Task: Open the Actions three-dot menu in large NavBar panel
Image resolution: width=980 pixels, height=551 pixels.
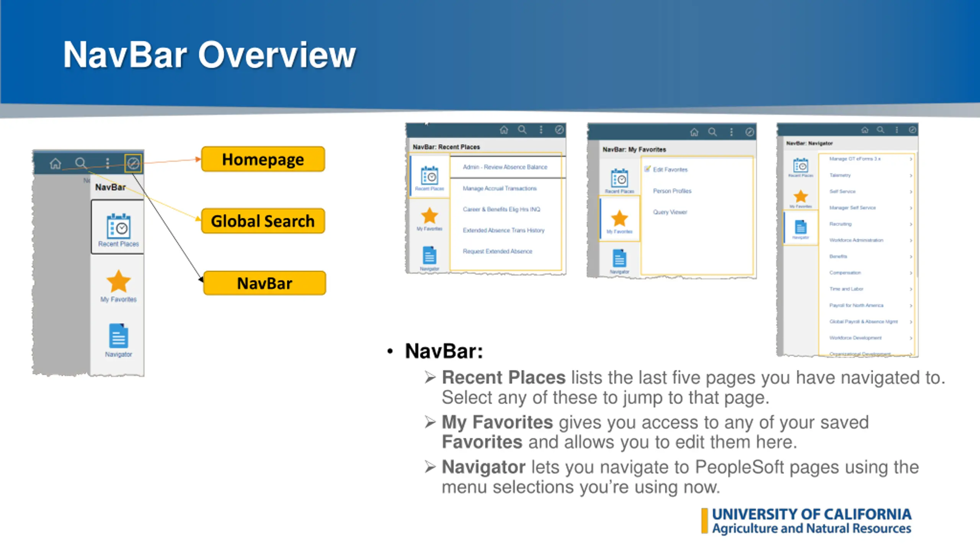Action: coord(108,163)
